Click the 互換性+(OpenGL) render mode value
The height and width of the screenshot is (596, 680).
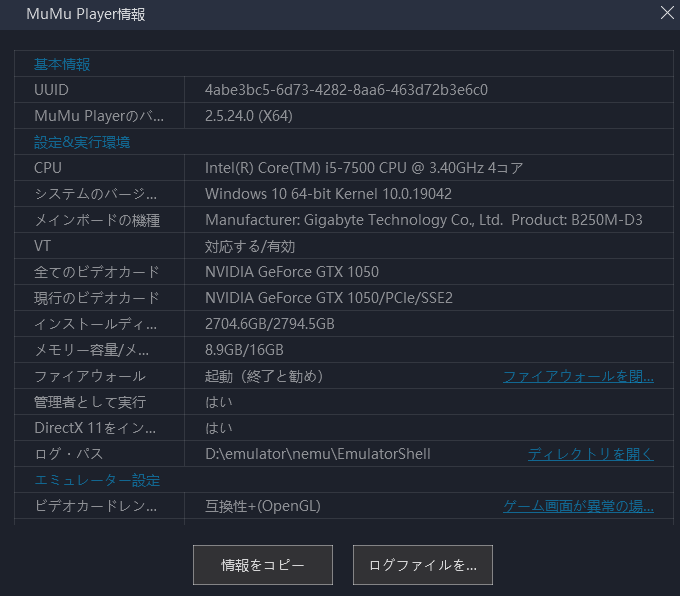[262, 506]
